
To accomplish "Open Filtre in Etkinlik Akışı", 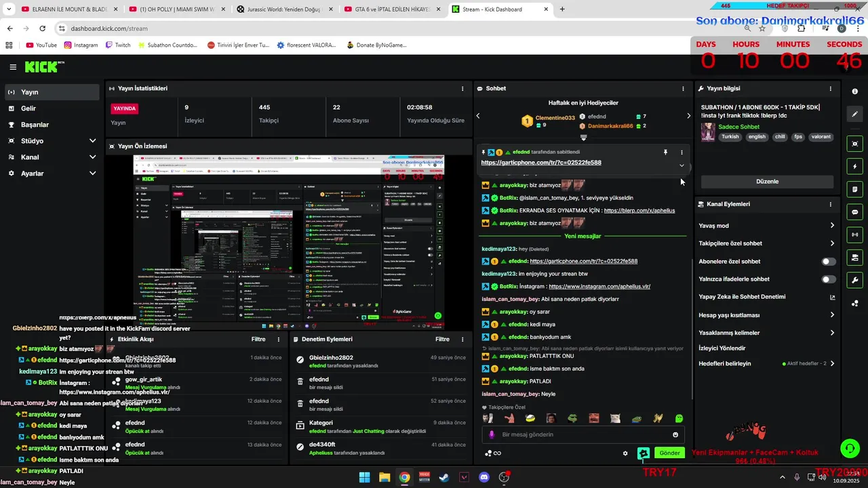I will click(x=258, y=340).
